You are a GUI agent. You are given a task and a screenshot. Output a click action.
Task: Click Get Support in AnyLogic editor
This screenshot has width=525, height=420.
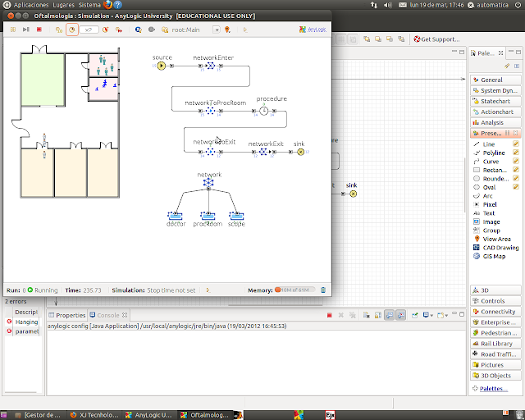click(436, 39)
